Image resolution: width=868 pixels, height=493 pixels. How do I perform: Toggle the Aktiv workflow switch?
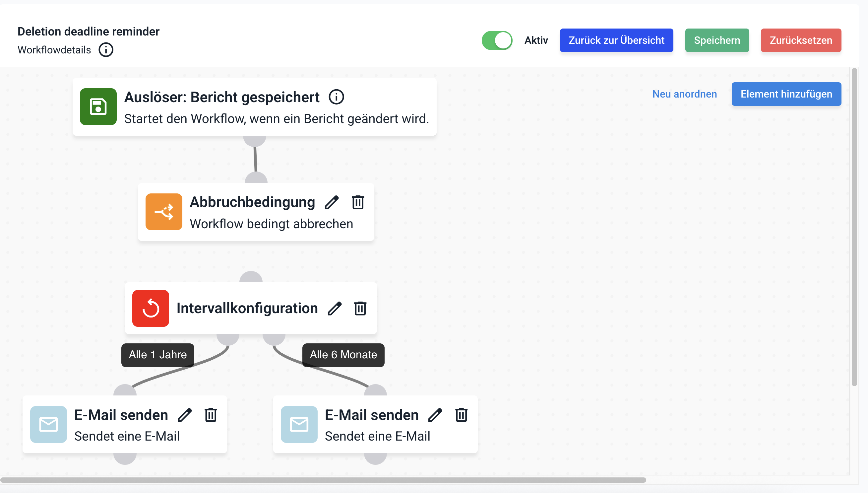coord(497,40)
